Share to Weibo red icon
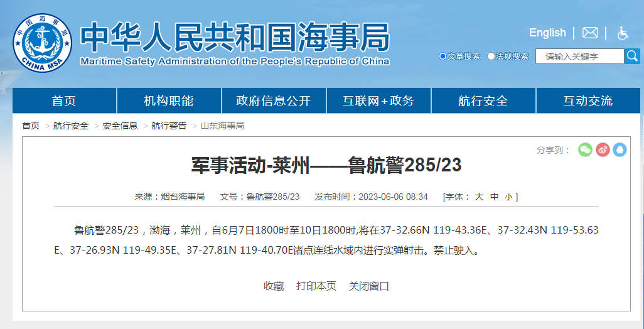644x329 pixels. (x=603, y=150)
